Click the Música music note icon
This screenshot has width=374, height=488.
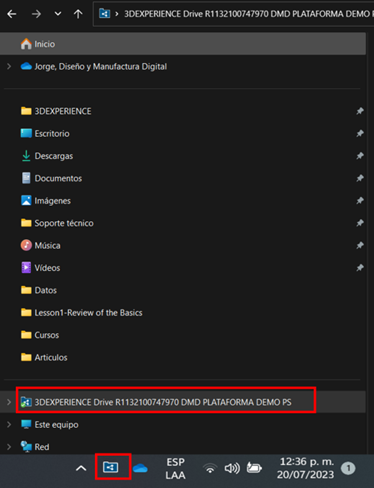tap(26, 245)
